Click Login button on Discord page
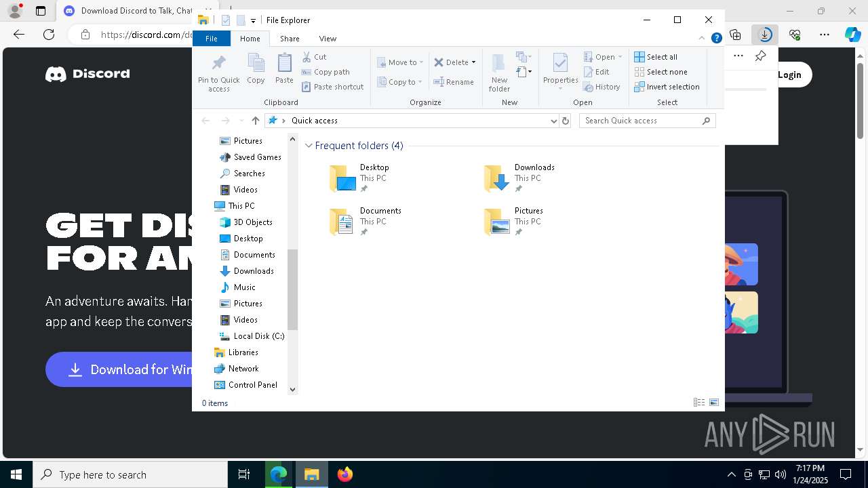This screenshot has height=488, width=868. [x=789, y=75]
